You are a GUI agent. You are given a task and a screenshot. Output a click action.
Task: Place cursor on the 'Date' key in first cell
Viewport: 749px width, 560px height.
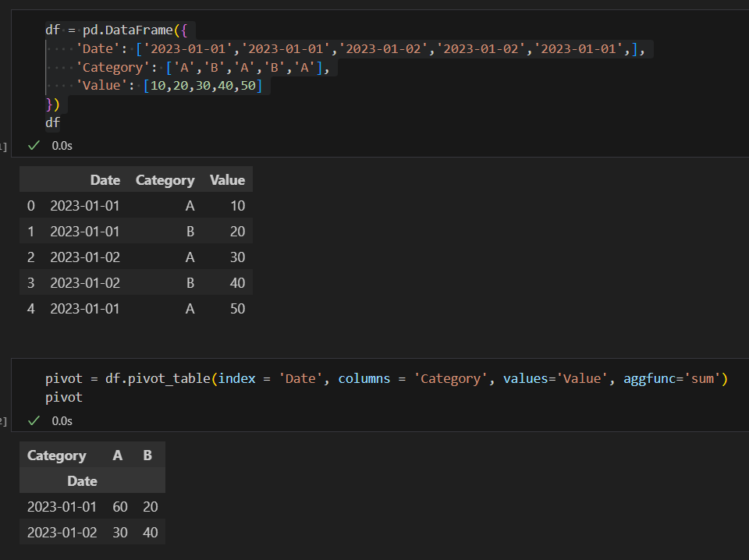98,48
